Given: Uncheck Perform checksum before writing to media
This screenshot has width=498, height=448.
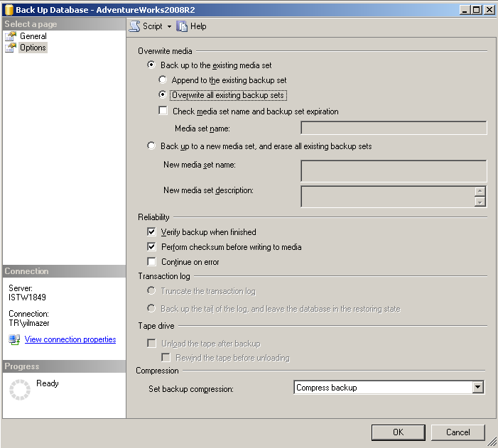Looking at the screenshot, I should 152,246.
